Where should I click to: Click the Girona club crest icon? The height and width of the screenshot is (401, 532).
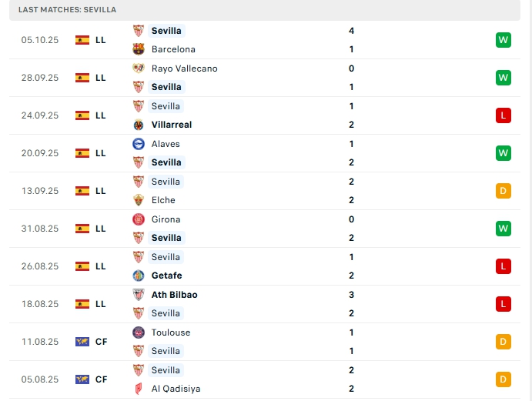139,219
